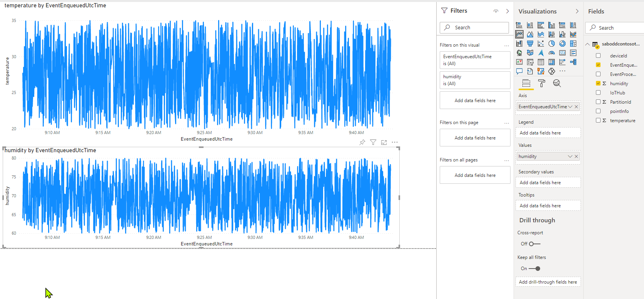Pick the matrix visualization icon
Image resolution: width=644 pixels, height=299 pixels.
tap(552, 62)
